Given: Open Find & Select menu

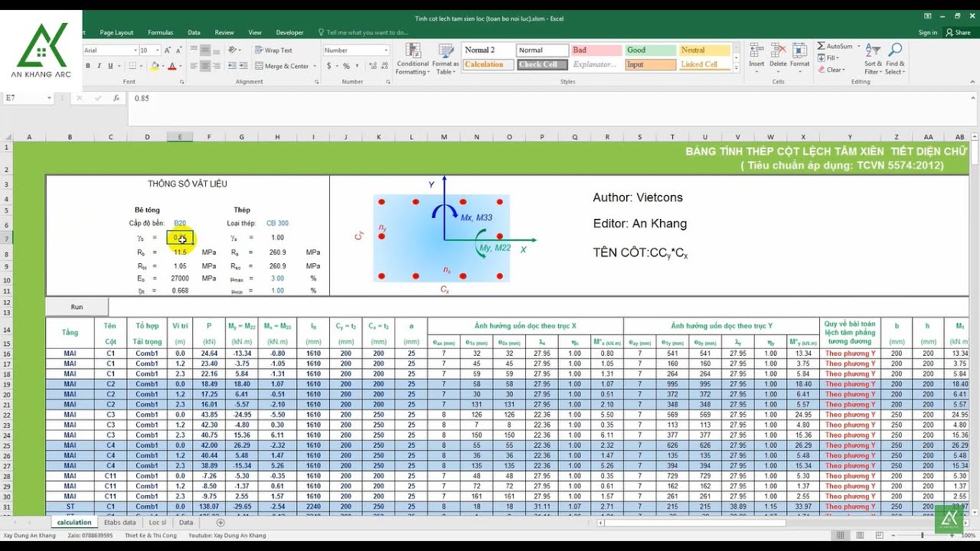Looking at the screenshot, I should point(895,59).
